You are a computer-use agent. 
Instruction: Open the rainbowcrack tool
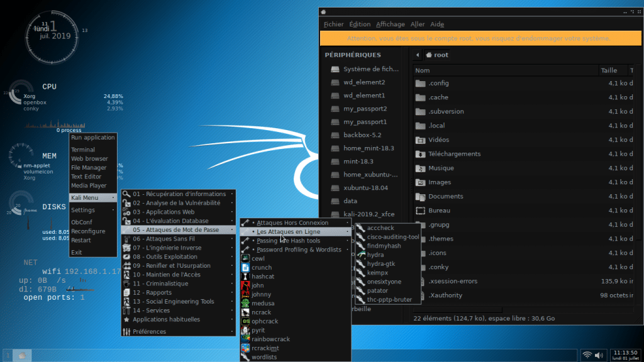pyautogui.click(x=270, y=339)
